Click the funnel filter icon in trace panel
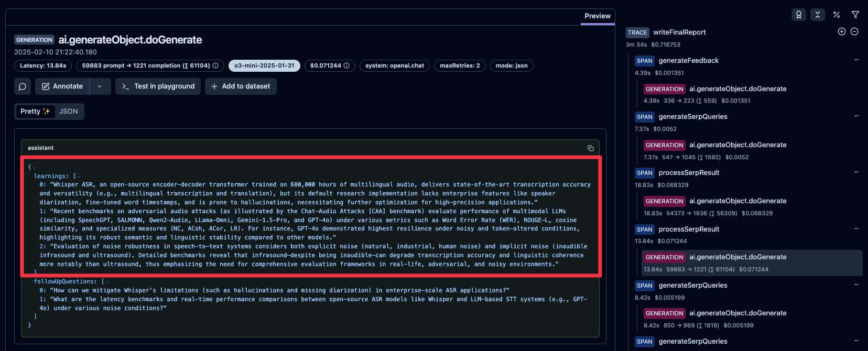Image resolution: width=868 pixels, height=351 pixels. pyautogui.click(x=855, y=15)
